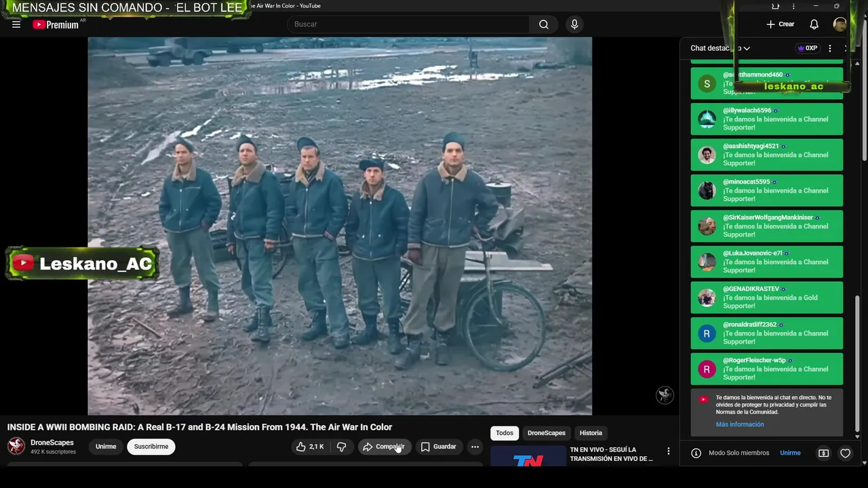Image resolution: width=868 pixels, height=488 pixels.
Task: Click the live chat scrollbar
Action: (857, 364)
